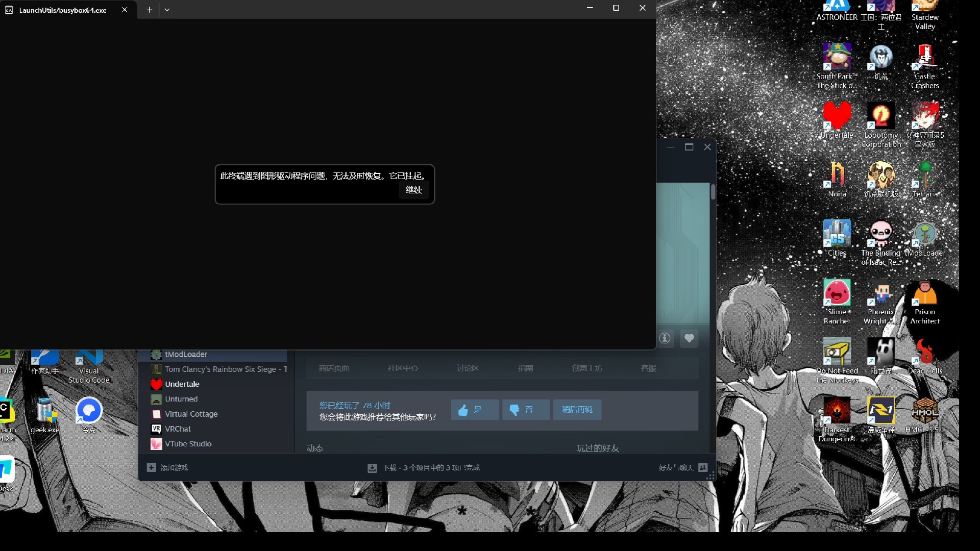980x551 pixels.
Task: Close the LaunchUtils/busybox64.exe tab
Action: [x=125, y=10]
